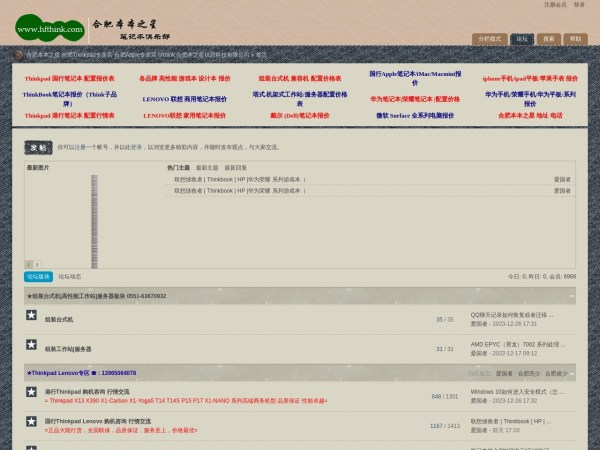Open second 联想拯救者 | Thinkbook hot topic
600x450 pixels.
pyautogui.click(x=240, y=191)
